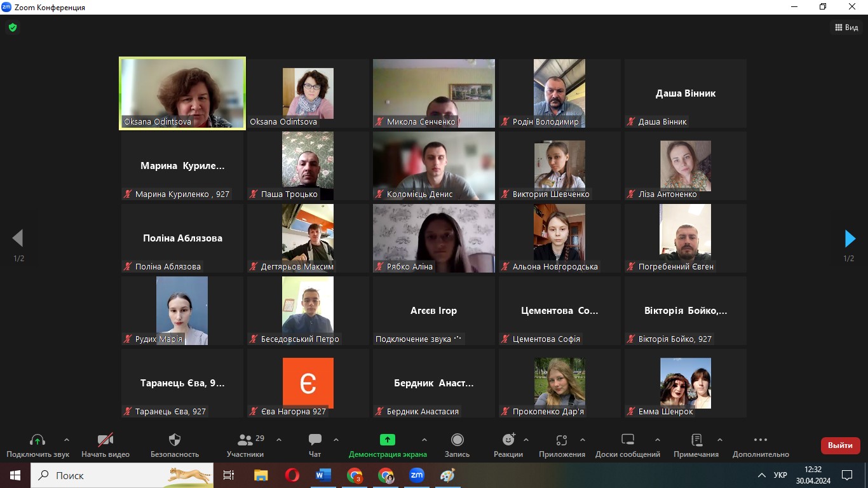Click the Поиск taskbar search box

(x=122, y=475)
